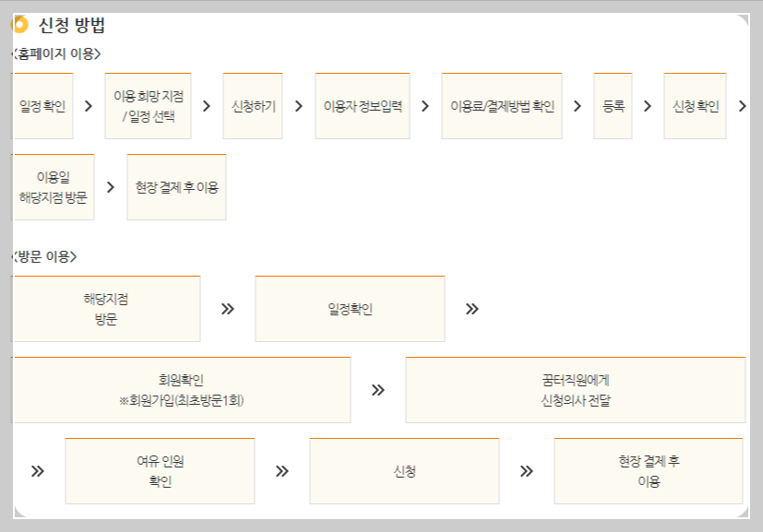
Task: Click the 신청하기 step box
Action: coord(251,105)
